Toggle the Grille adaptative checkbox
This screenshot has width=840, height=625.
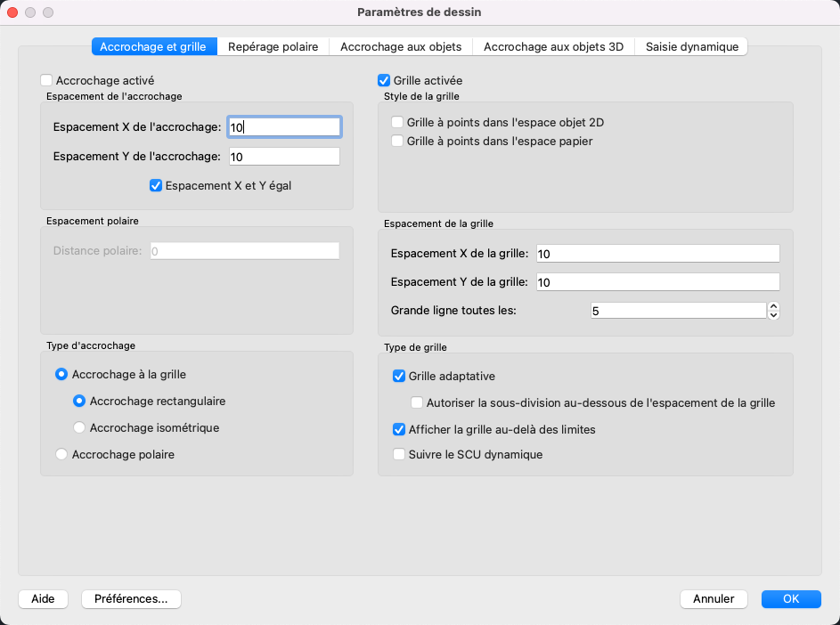399,376
